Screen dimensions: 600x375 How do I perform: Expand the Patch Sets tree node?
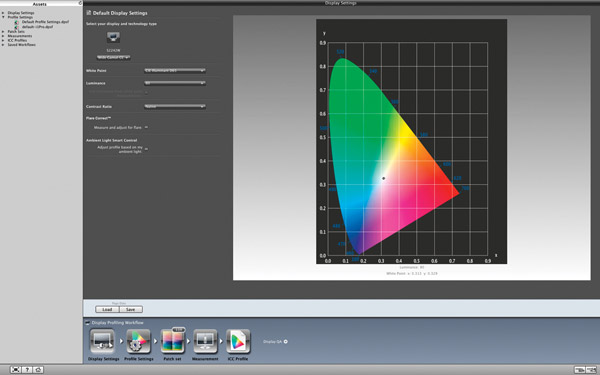click(3, 31)
